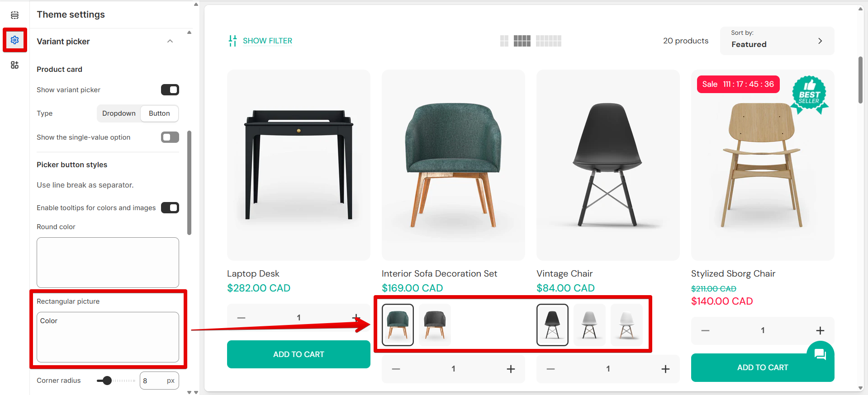This screenshot has width=868, height=395.
Task: Adjust the Corner radius slider
Action: tap(107, 381)
